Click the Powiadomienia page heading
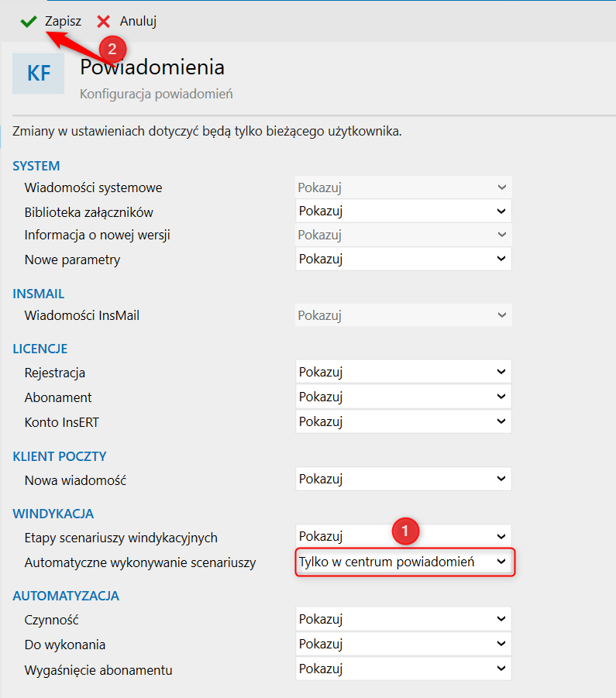 pyautogui.click(x=152, y=67)
